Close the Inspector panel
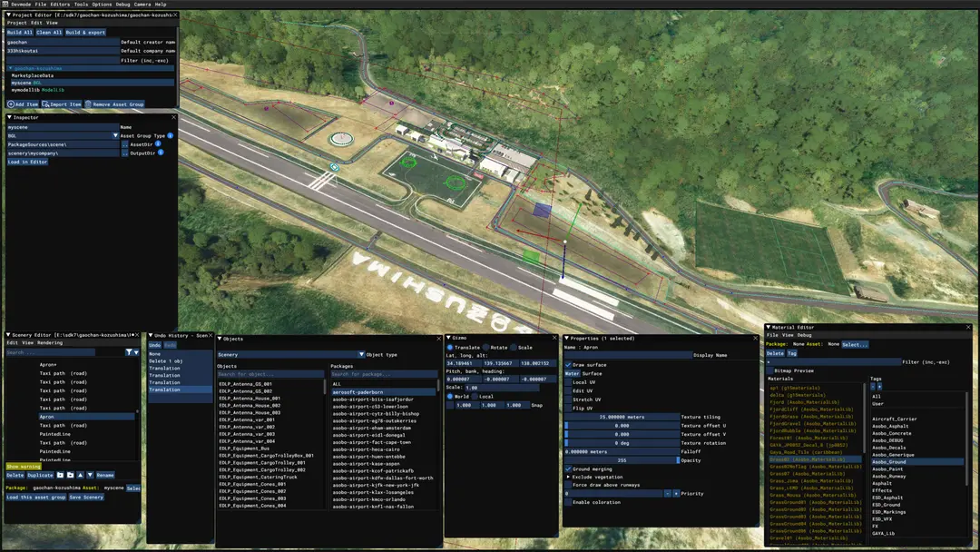The width and height of the screenshot is (980, 552). [173, 117]
